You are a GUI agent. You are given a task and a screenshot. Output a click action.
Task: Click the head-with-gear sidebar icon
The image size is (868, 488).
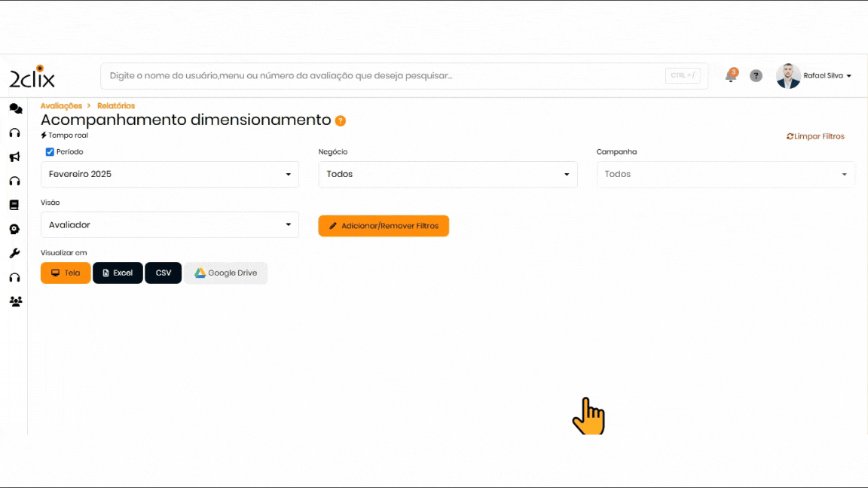click(14, 229)
